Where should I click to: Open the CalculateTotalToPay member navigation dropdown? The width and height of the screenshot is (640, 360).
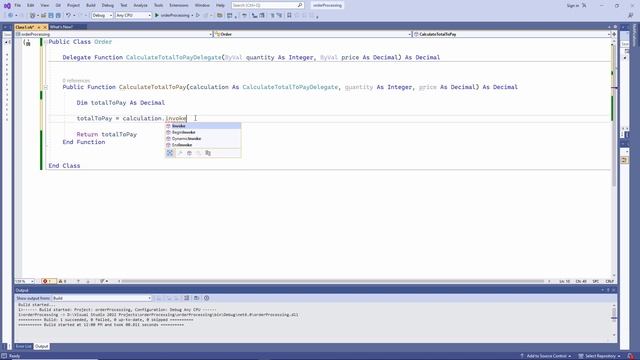pos(511,34)
